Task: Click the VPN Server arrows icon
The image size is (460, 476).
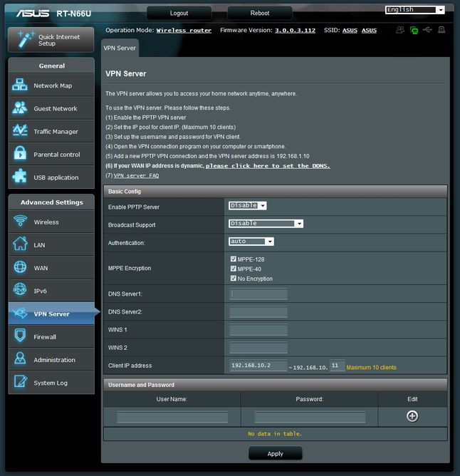Action: click(21, 313)
